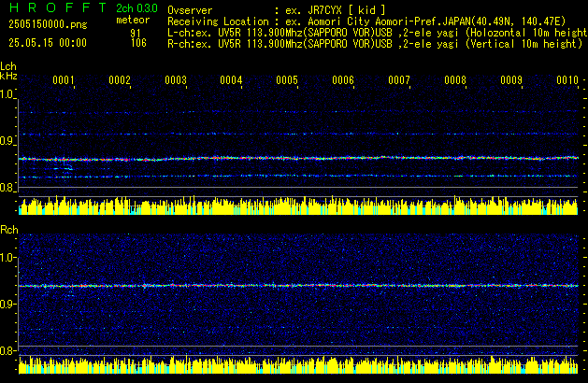Click the Lch axis 0.9 frequency label
Screen dimensions: 588x383
pos(7,141)
